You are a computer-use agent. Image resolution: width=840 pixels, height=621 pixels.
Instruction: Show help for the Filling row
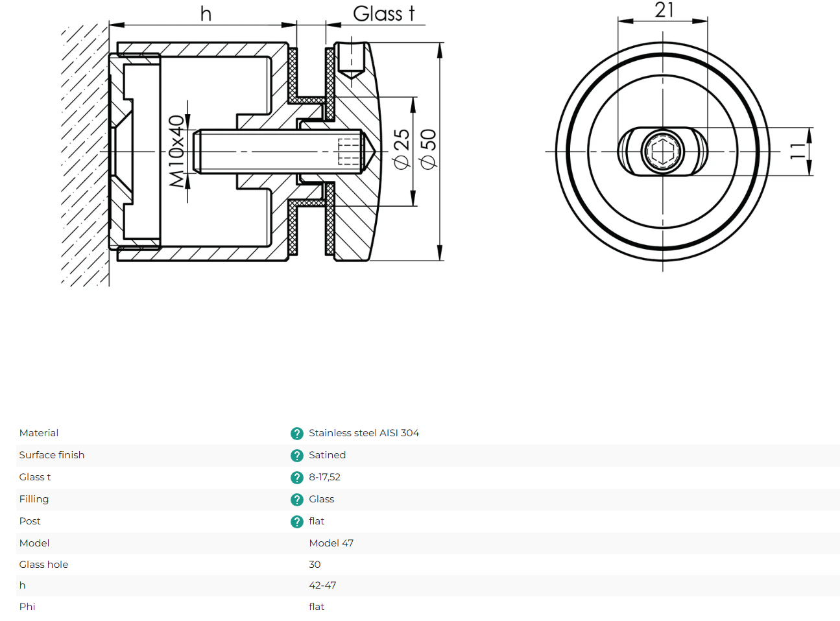click(297, 500)
